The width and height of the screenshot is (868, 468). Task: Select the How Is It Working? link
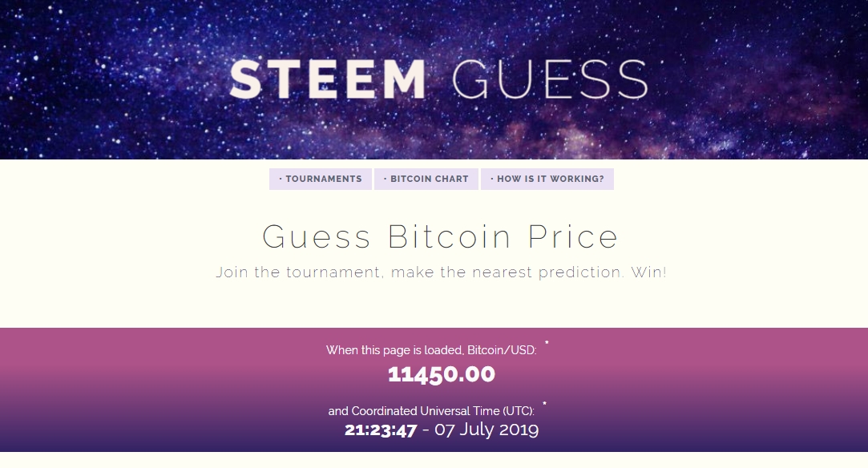click(547, 179)
